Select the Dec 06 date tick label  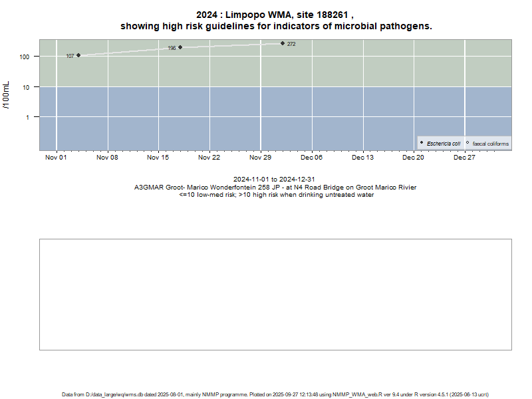[x=311, y=158]
